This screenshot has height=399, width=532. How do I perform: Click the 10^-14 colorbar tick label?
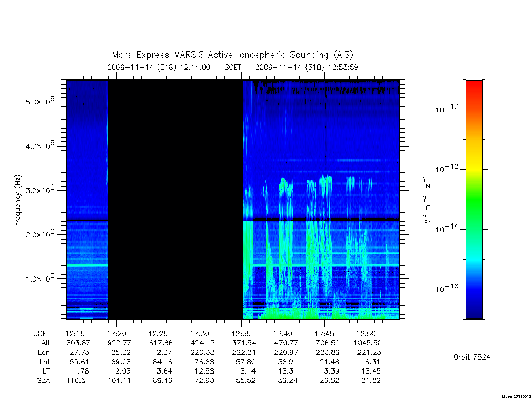(447, 229)
